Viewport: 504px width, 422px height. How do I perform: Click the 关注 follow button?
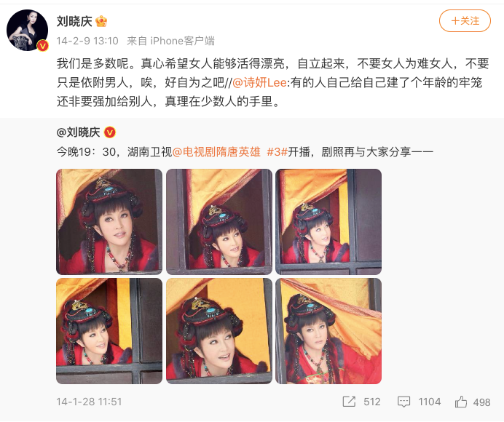[x=465, y=21]
